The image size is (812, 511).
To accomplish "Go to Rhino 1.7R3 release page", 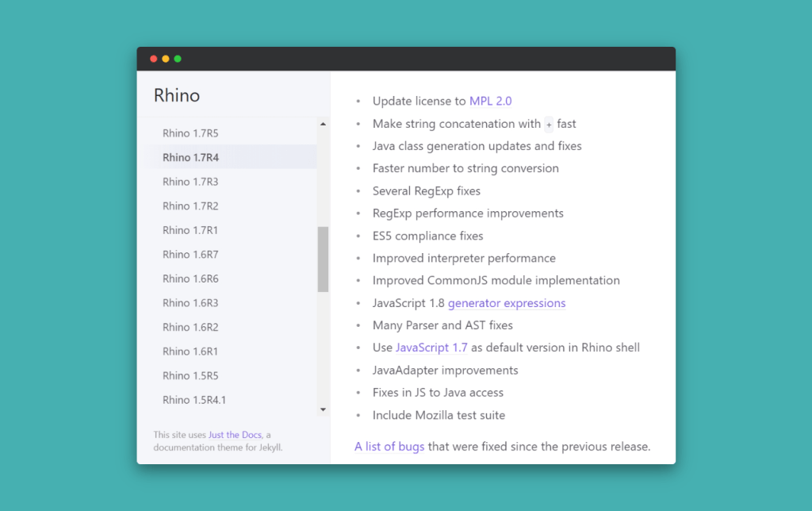I will [190, 182].
